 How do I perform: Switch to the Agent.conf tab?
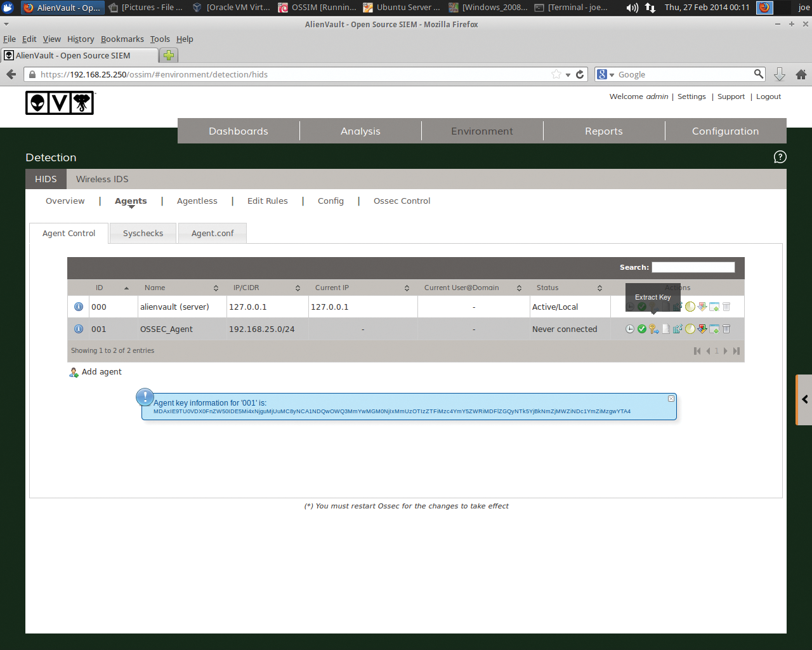click(x=213, y=233)
